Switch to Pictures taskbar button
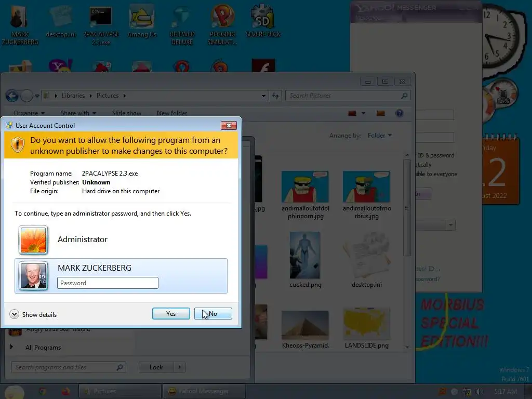The height and width of the screenshot is (399, 532). pyautogui.click(x=120, y=391)
